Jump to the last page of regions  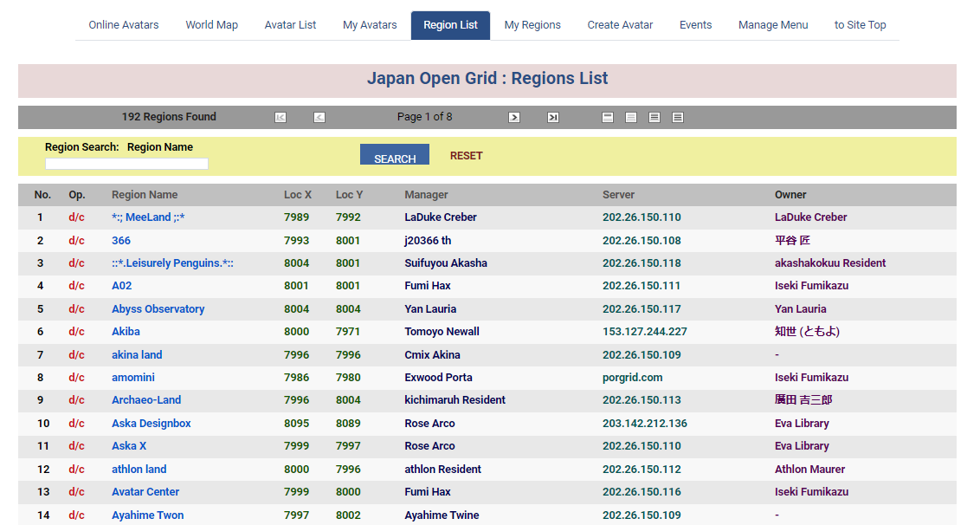point(553,118)
